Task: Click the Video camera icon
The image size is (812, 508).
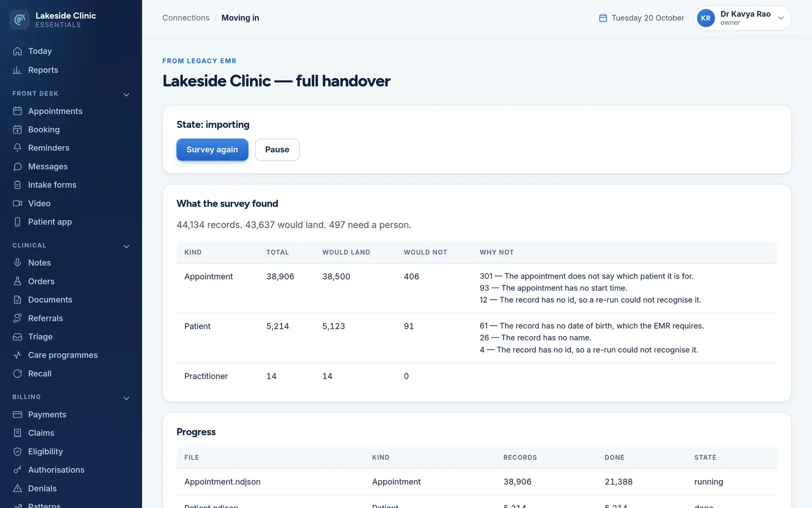Action: 17,203
